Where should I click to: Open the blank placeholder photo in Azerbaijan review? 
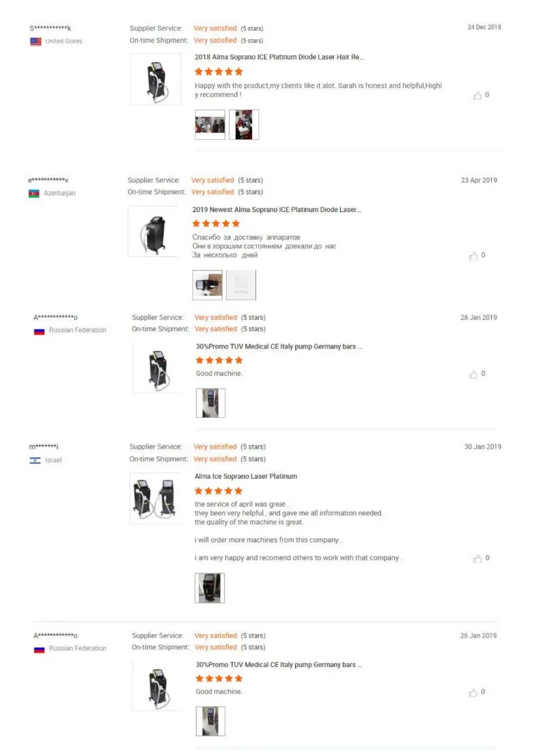(x=241, y=285)
